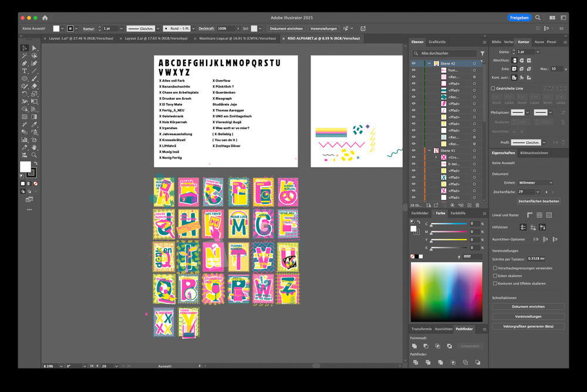Switch to the Layout 2.ai document tab
Screen dimensions: 587x392
156,38
